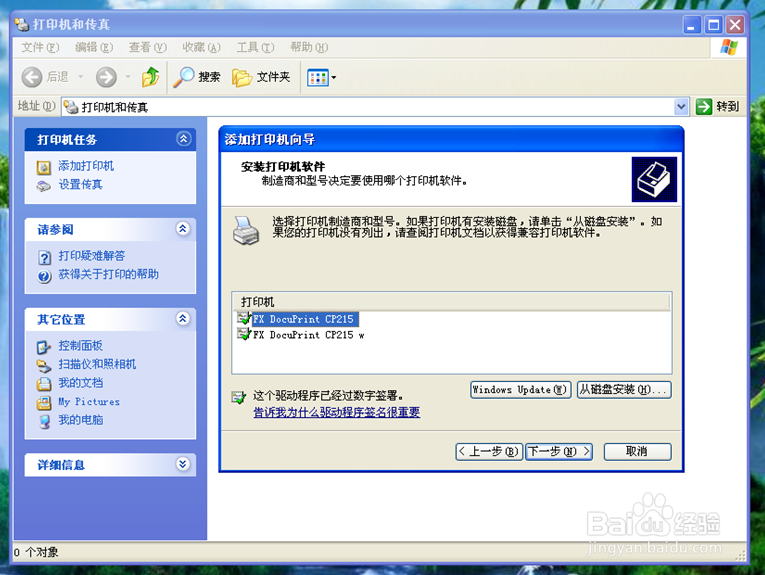
Task: Go up one folder level
Action: (151, 77)
